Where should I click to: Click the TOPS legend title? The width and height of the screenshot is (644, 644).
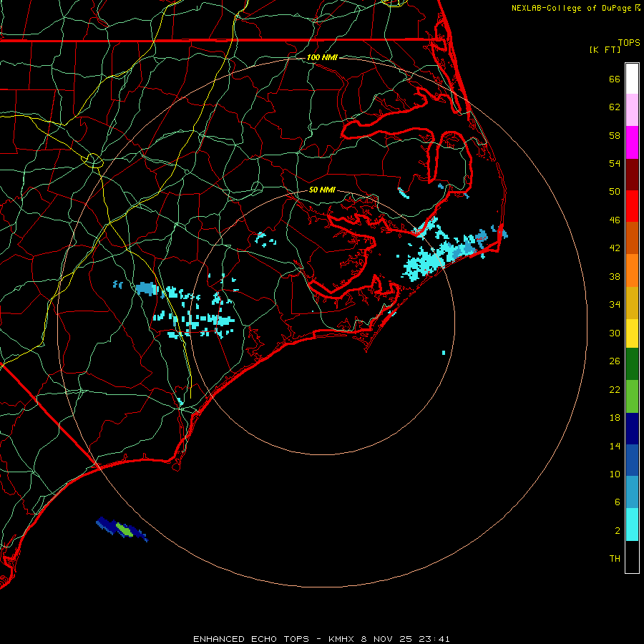[629, 42]
